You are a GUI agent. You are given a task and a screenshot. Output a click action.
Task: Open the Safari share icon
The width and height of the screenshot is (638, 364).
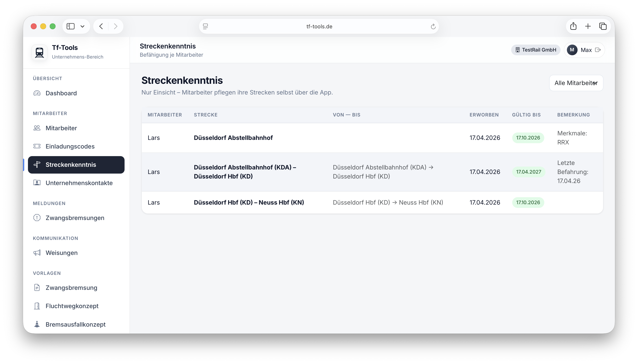(573, 26)
